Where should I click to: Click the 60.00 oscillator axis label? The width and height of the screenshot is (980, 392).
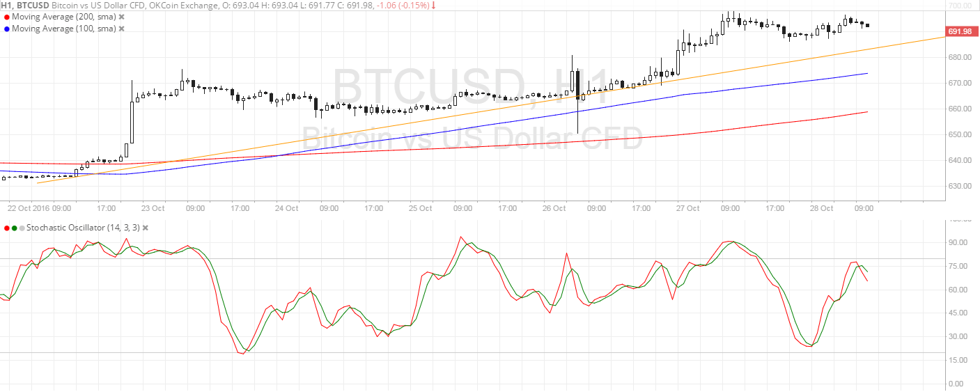click(958, 290)
